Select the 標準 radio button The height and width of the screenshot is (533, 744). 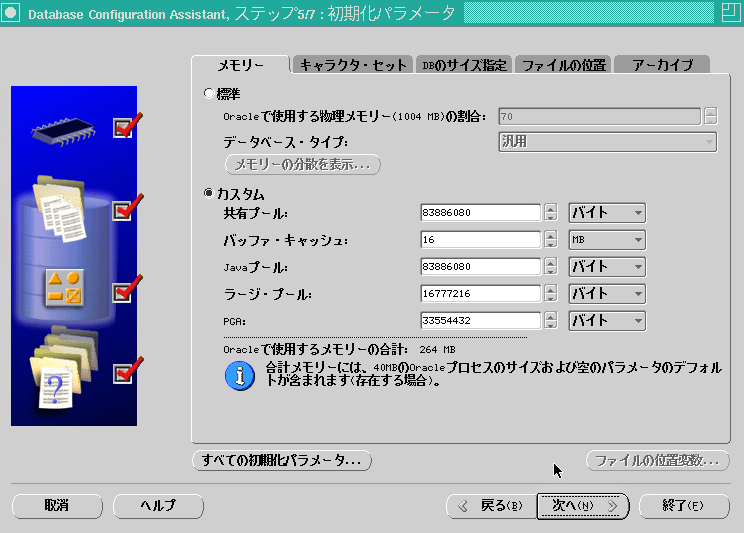coord(209,93)
